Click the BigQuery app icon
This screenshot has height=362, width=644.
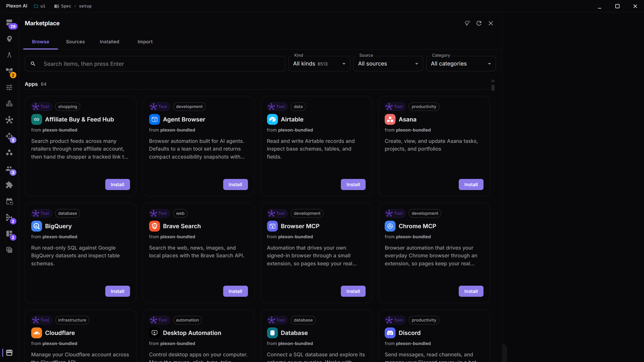point(37,226)
